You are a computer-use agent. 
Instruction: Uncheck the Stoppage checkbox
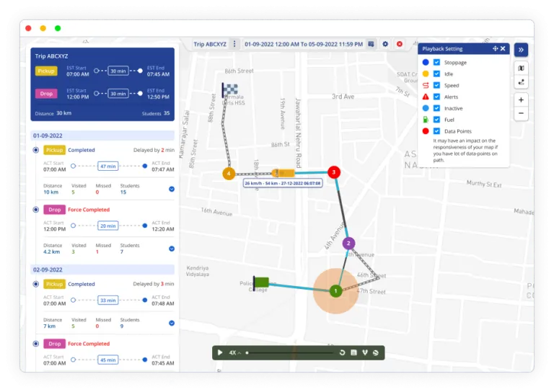[x=436, y=63]
